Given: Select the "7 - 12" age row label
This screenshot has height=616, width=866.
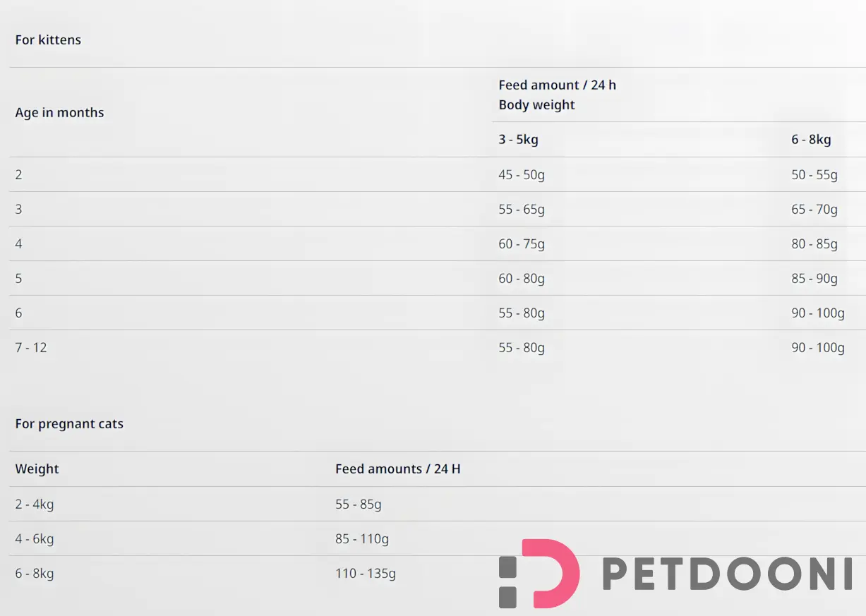Looking at the screenshot, I should point(31,348).
